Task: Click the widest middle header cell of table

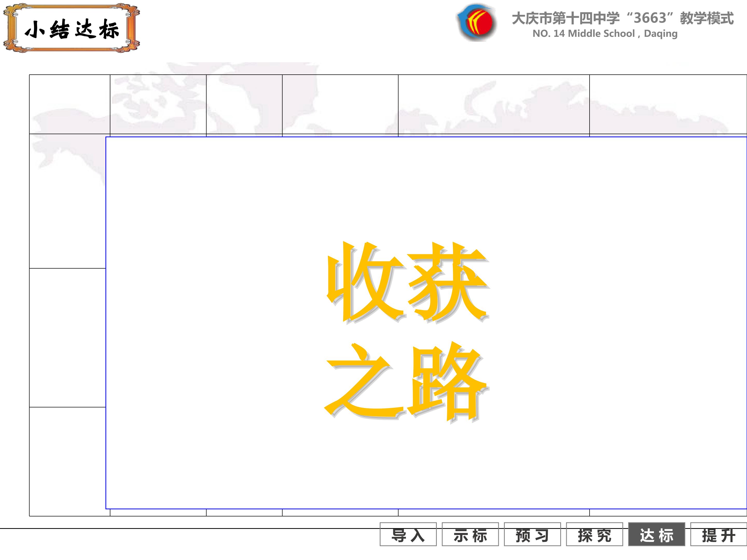Action: tap(494, 104)
